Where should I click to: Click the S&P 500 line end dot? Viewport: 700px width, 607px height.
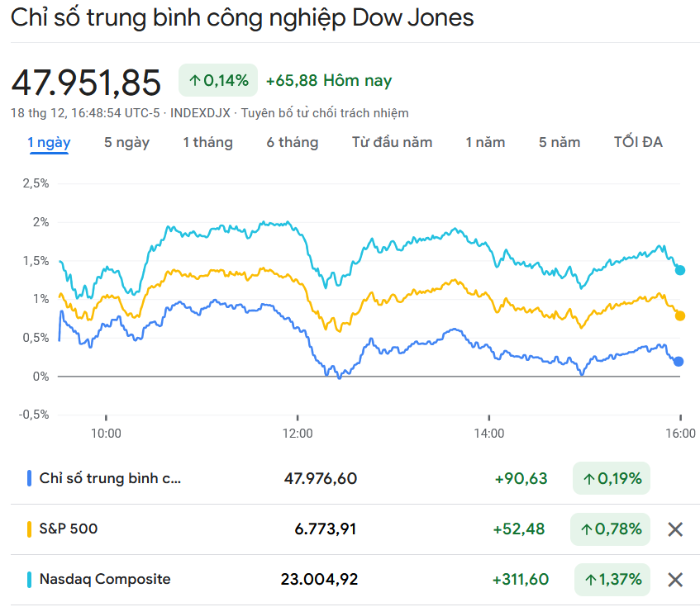tap(680, 315)
